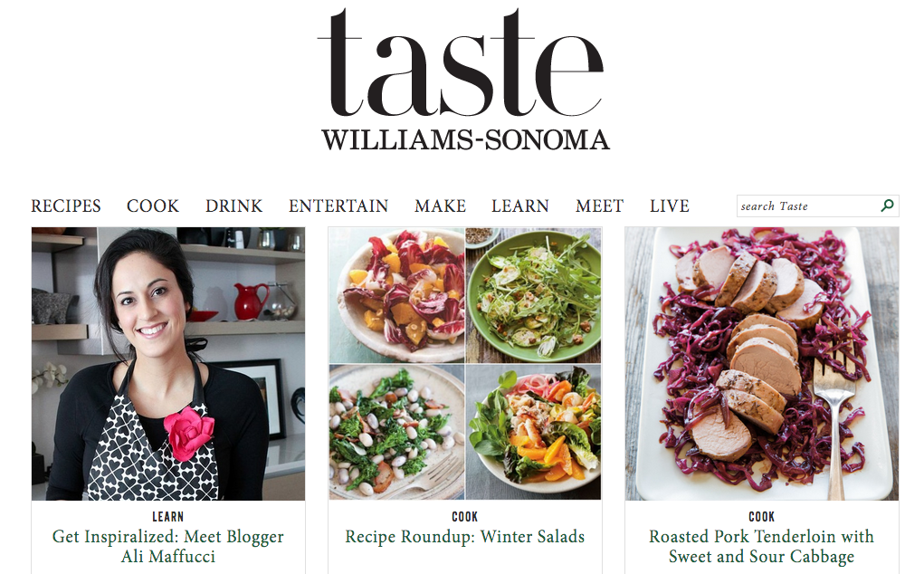This screenshot has width=924, height=574.
Task: Open Roasted Pork Tenderloin recipe link
Action: [x=761, y=546]
